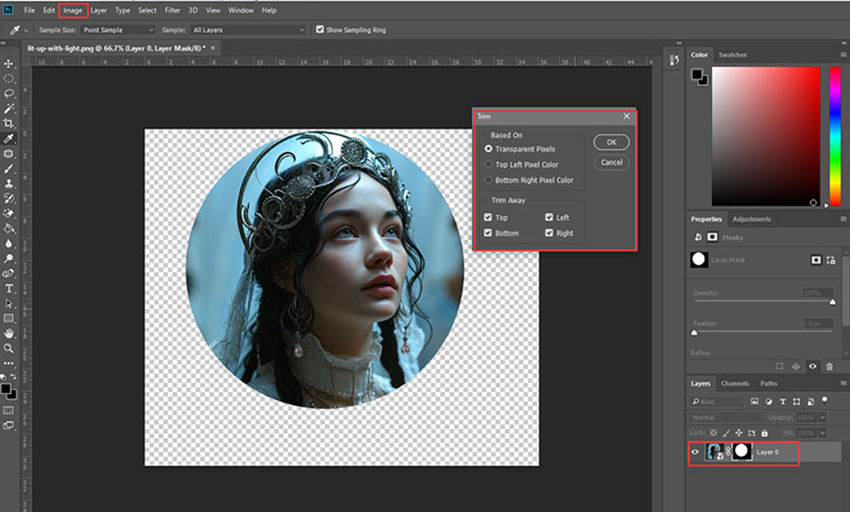Close the lit-up-with-light.png document tab

pos(213,48)
